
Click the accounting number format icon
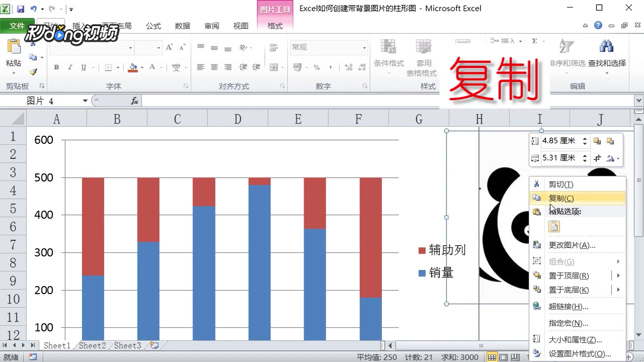click(x=297, y=67)
